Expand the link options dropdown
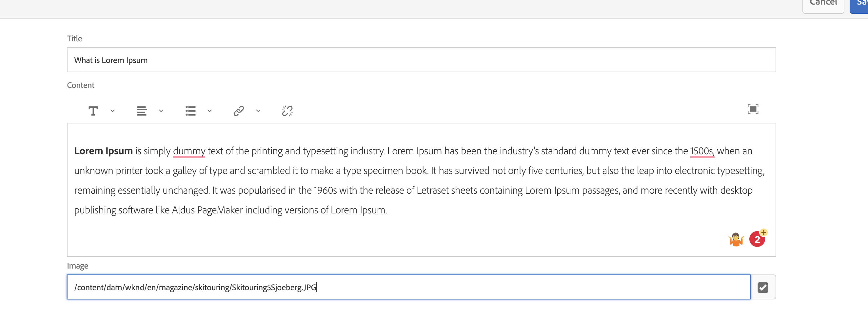The image size is (868, 327). coord(258,111)
